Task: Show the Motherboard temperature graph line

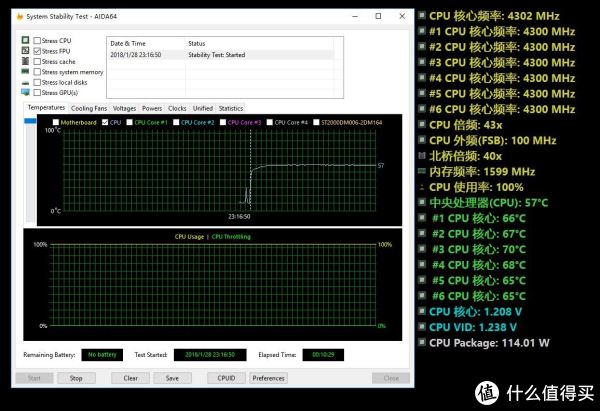Action: point(56,122)
